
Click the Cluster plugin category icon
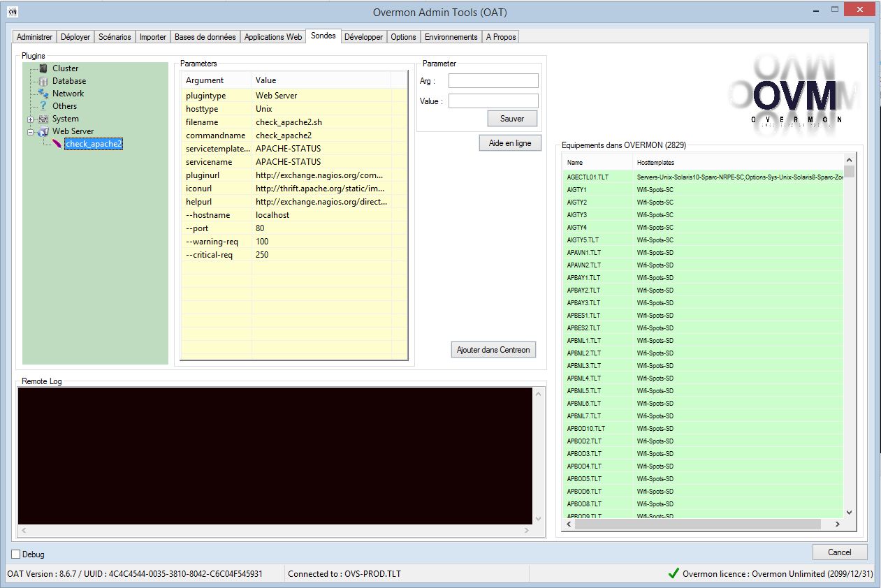coord(43,68)
